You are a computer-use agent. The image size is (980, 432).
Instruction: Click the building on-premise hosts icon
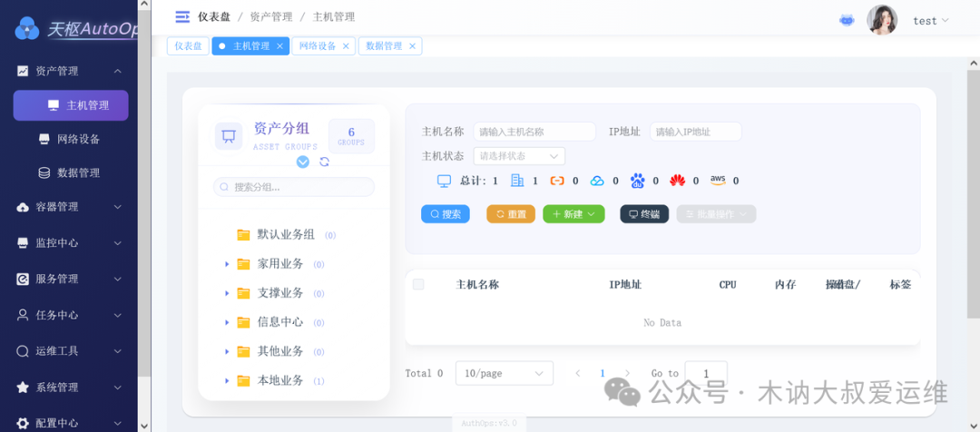click(x=517, y=180)
